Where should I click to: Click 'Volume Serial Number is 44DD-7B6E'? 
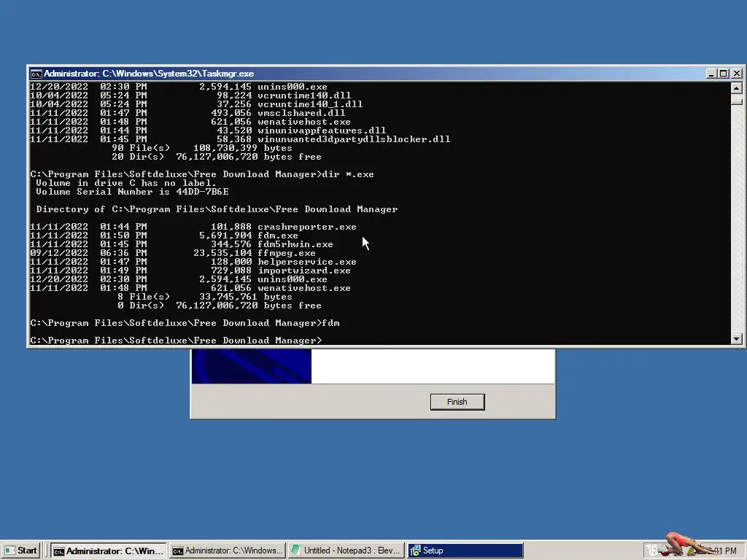tap(133, 192)
